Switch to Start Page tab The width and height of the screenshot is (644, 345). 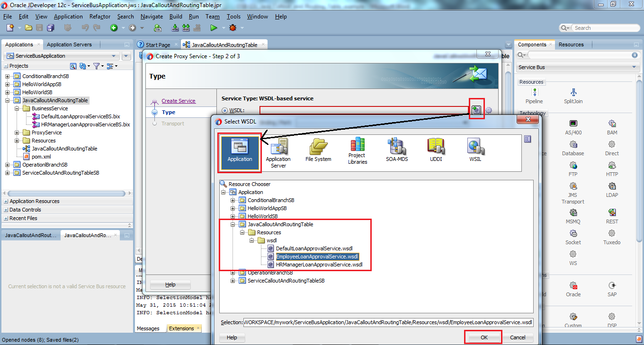coord(158,45)
